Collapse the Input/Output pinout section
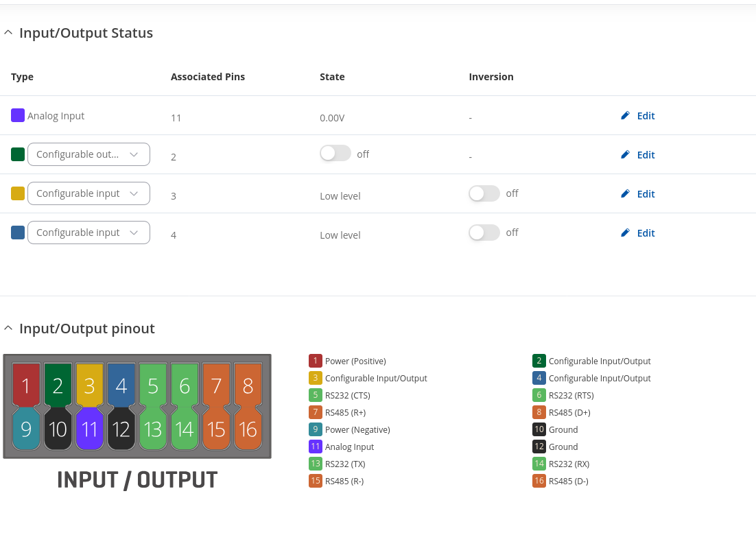756x535 pixels. pos(8,329)
